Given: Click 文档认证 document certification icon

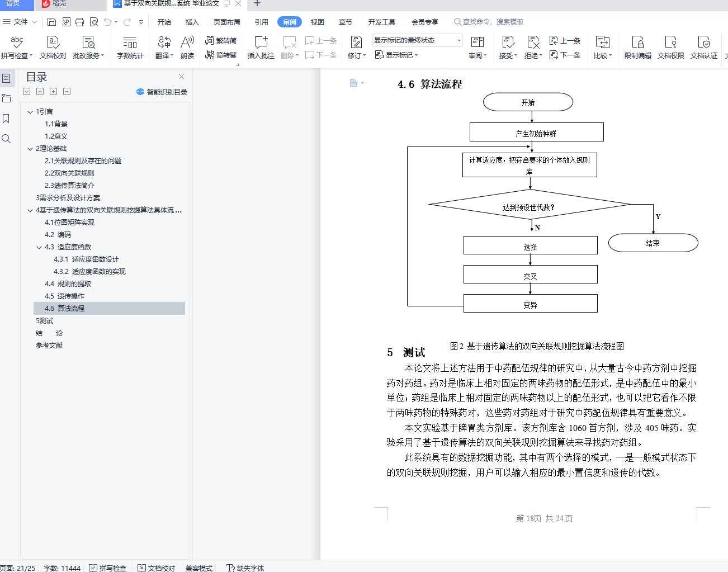Looking at the screenshot, I should 704,48.
